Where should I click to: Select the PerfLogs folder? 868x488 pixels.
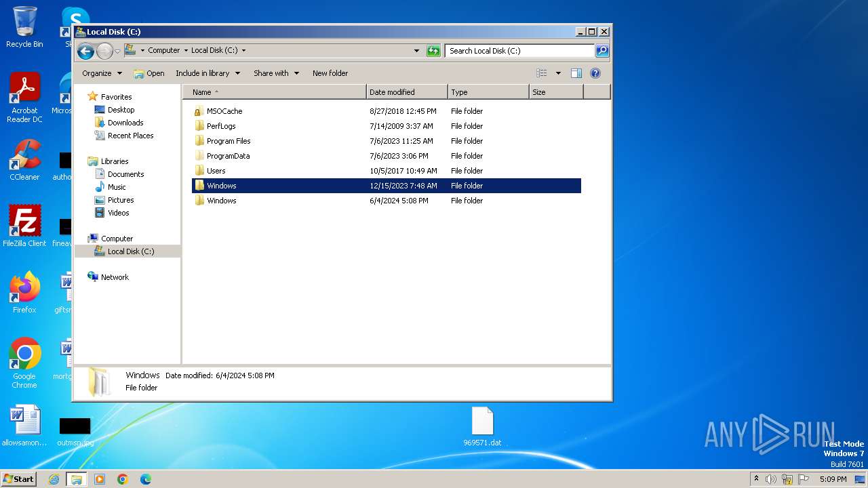click(x=387, y=126)
